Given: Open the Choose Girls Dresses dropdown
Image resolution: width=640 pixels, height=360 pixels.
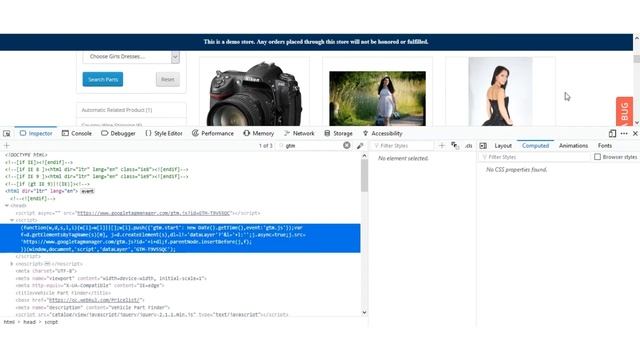Looking at the screenshot, I should 131,57.
